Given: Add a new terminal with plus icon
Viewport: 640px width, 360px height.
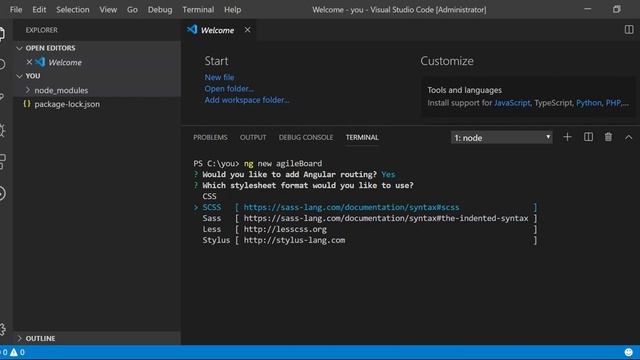Looking at the screenshot, I should 567,137.
